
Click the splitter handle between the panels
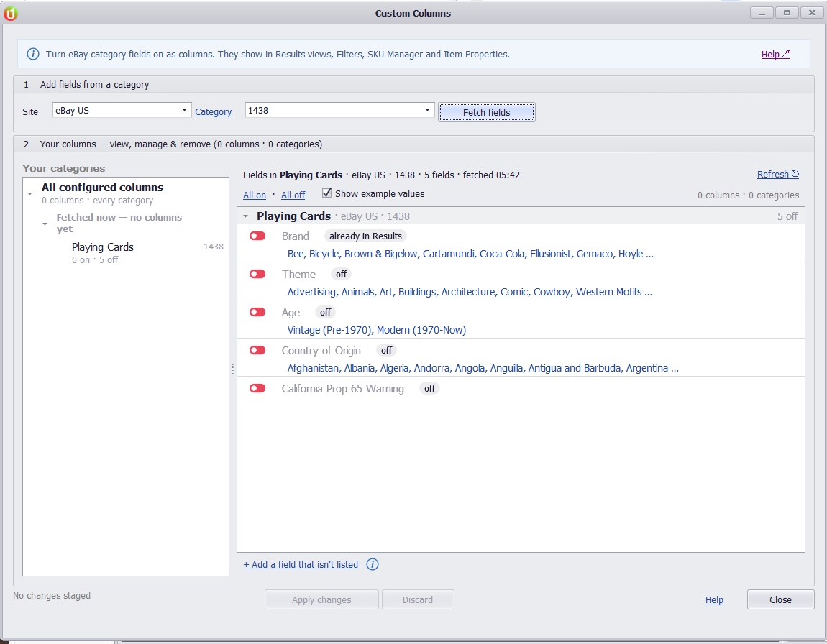pos(232,369)
